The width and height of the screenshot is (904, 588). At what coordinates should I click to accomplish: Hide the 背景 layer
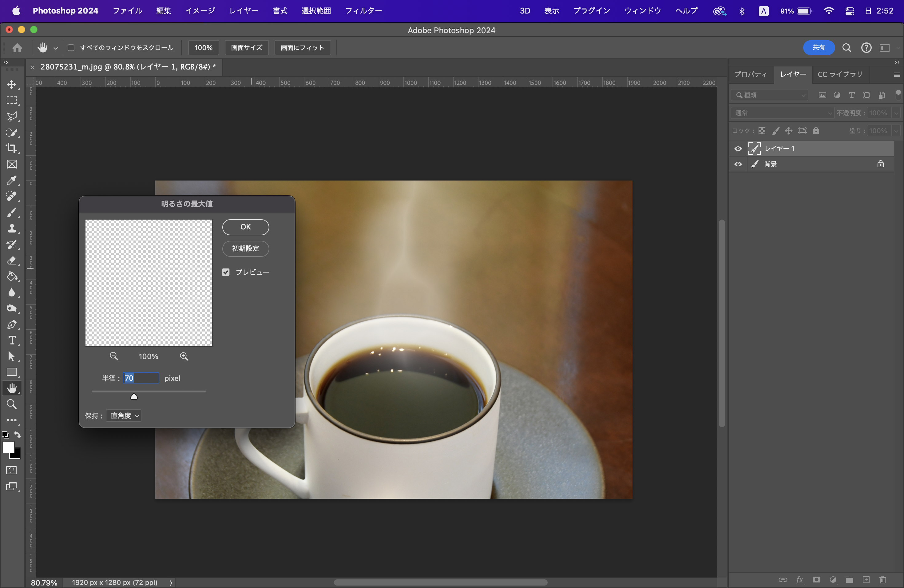point(738,164)
